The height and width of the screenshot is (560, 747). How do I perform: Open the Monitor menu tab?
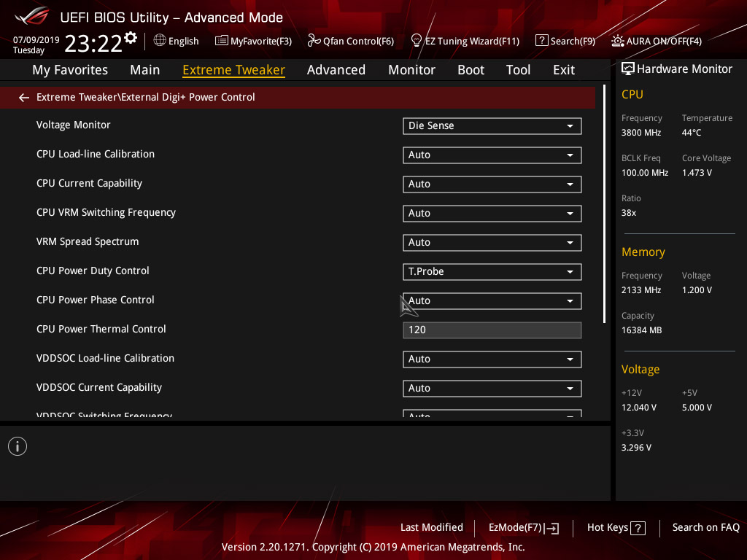411,69
